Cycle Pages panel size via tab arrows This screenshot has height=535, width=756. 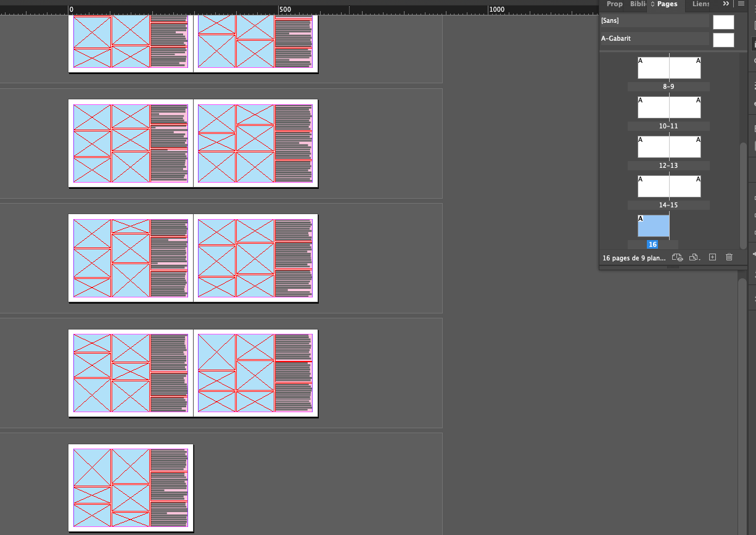[652, 4]
